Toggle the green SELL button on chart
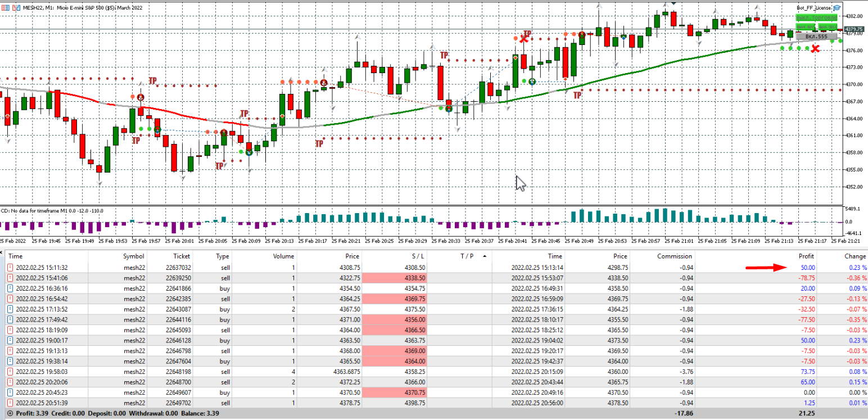 tap(827, 27)
